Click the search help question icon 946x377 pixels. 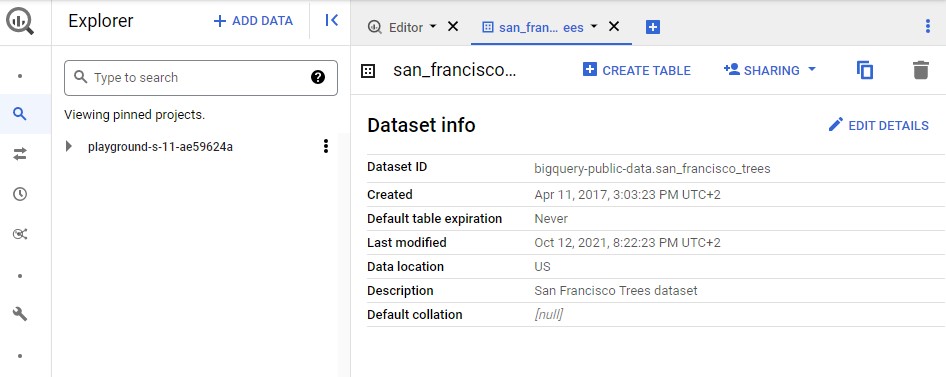point(318,77)
